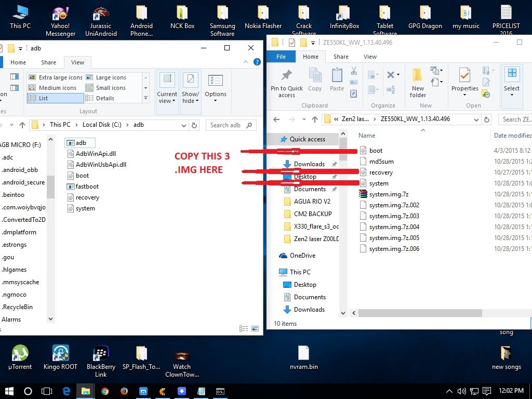
Task: Switch to the Share tab in adb window
Action: (x=48, y=62)
